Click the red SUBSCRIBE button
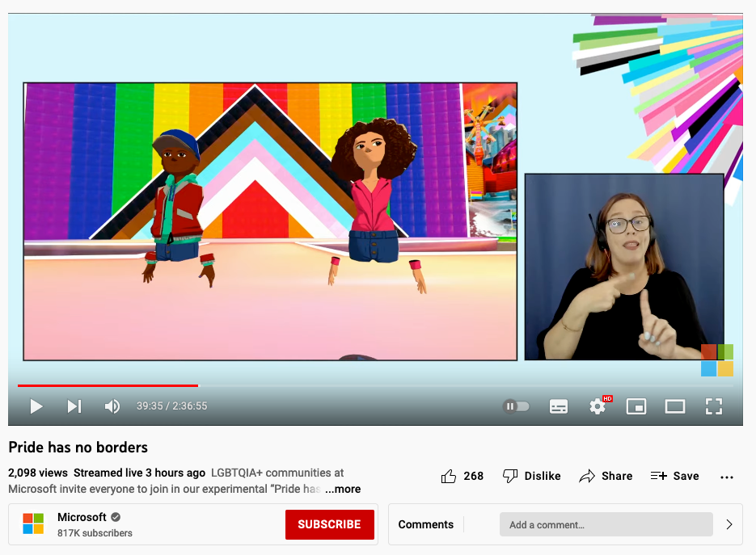Image resolution: width=756 pixels, height=555 pixels. tap(329, 524)
